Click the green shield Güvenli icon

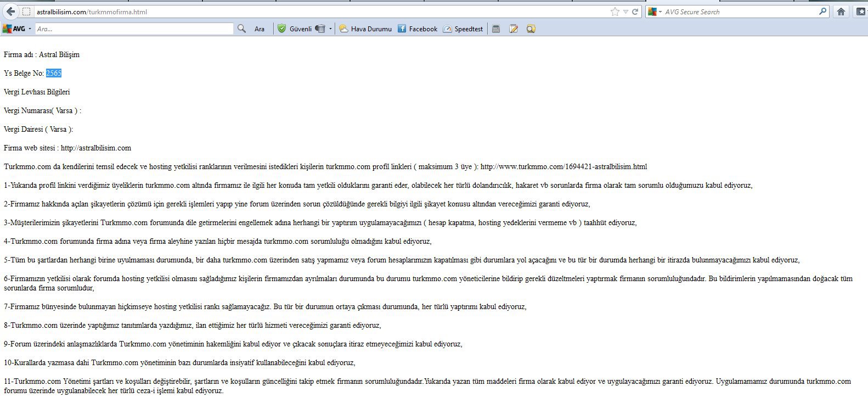coord(281,29)
